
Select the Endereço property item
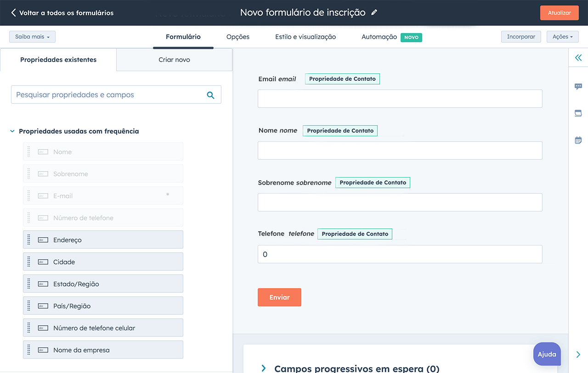[103, 239]
